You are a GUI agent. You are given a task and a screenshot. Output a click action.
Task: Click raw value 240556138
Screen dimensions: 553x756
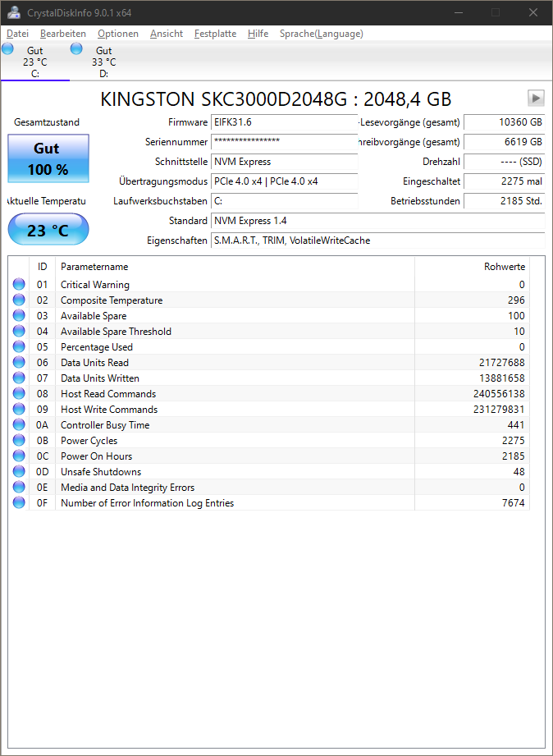(x=499, y=394)
